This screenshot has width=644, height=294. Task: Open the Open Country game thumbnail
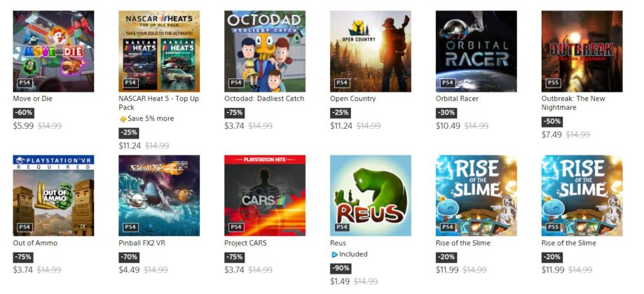371,51
